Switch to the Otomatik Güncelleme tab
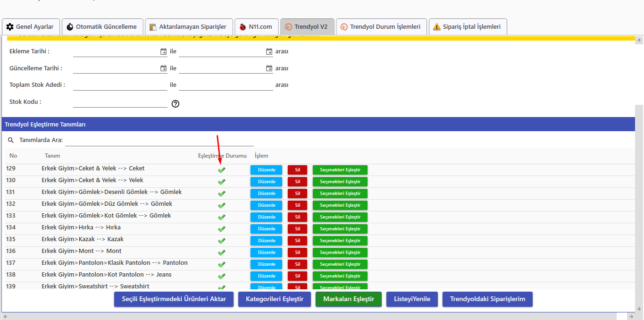 (102, 27)
